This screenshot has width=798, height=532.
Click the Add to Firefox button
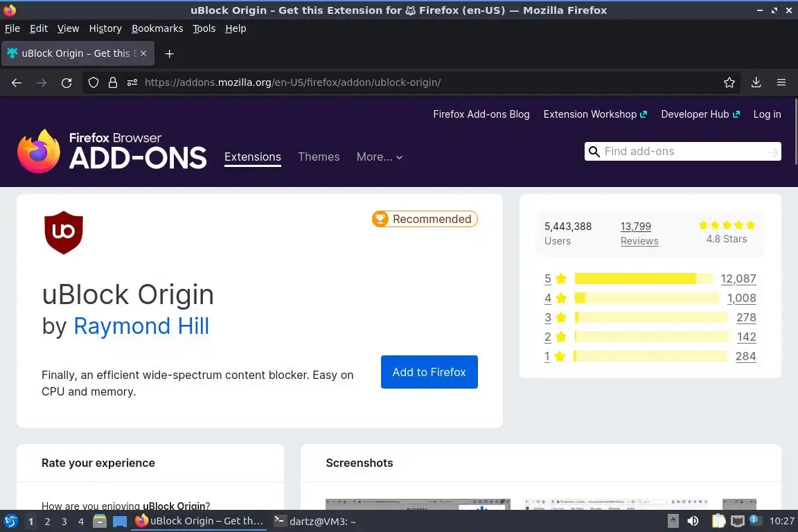(x=429, y=372)
